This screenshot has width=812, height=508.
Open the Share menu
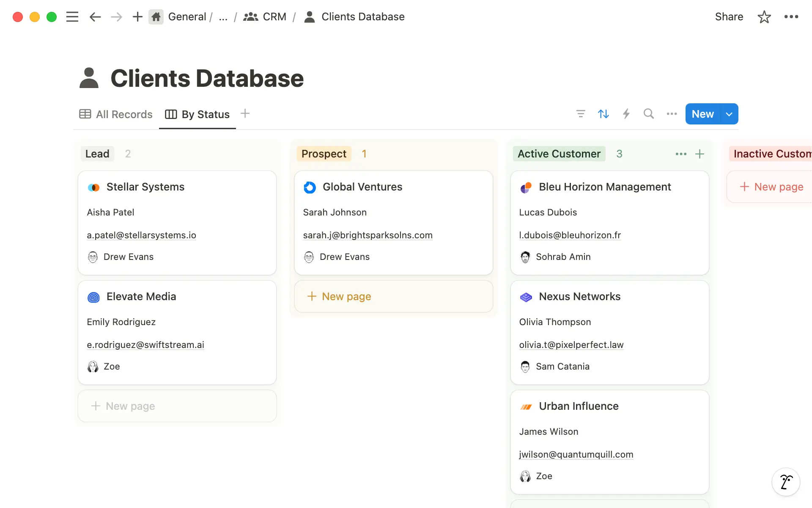[729, 17]
